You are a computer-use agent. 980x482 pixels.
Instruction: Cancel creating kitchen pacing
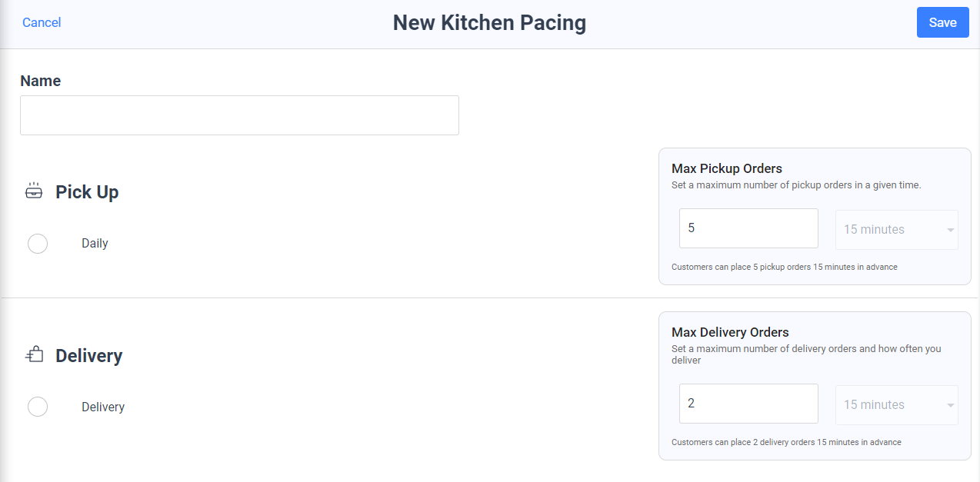[x=42, y=22]
